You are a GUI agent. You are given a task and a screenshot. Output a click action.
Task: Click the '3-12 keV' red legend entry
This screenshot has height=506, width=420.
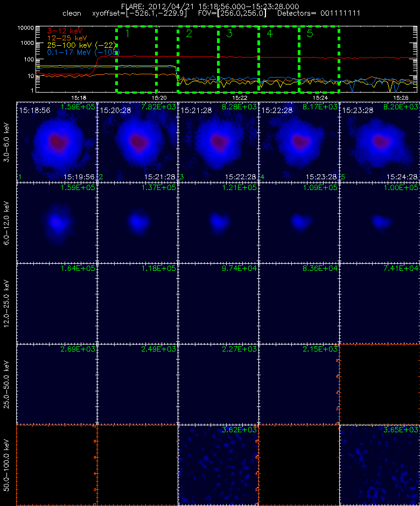(x=65, y=31)
